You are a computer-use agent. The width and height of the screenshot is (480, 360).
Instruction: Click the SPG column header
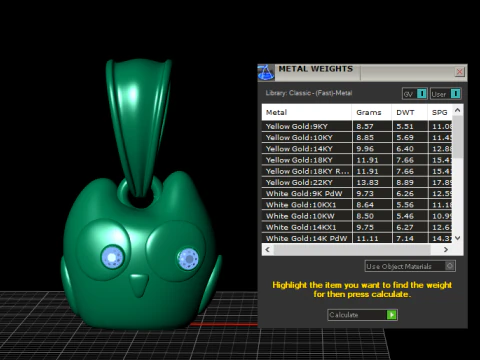click(440, 112)
